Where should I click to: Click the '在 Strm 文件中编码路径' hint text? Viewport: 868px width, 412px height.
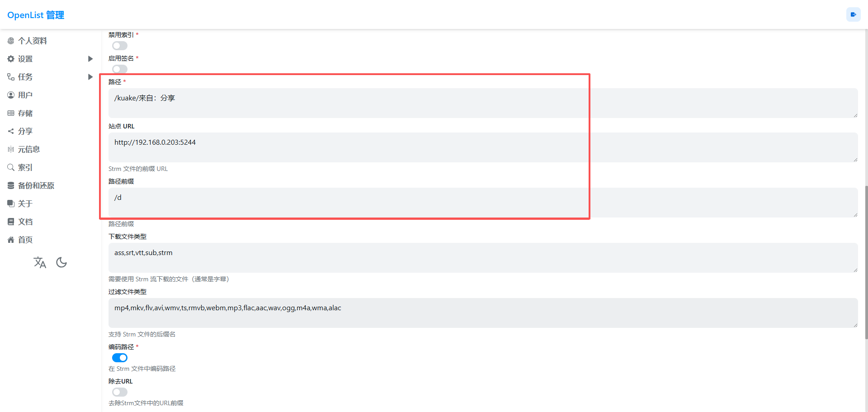142,369
